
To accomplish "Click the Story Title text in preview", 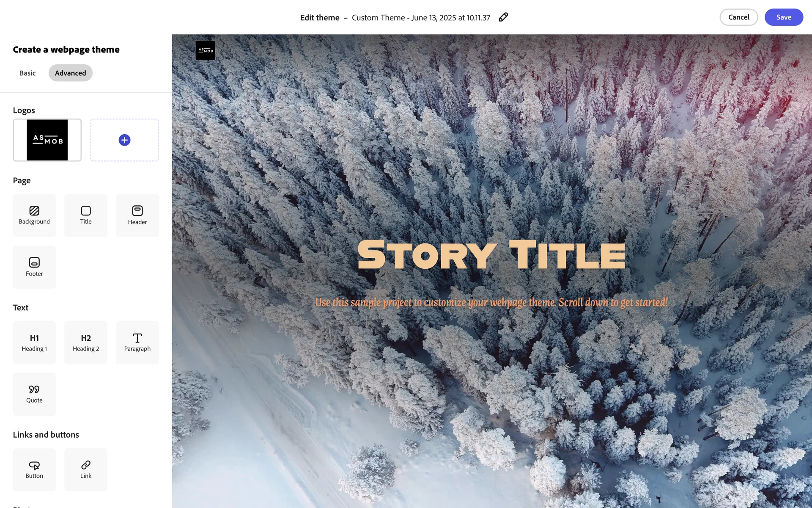I will coord(491,255).
